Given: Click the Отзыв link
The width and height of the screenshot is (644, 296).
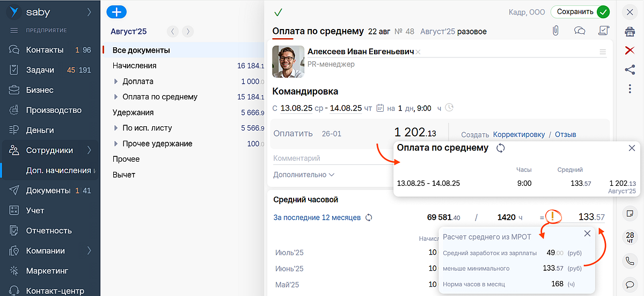Looking at the screenshot, I should coord(565,134).
